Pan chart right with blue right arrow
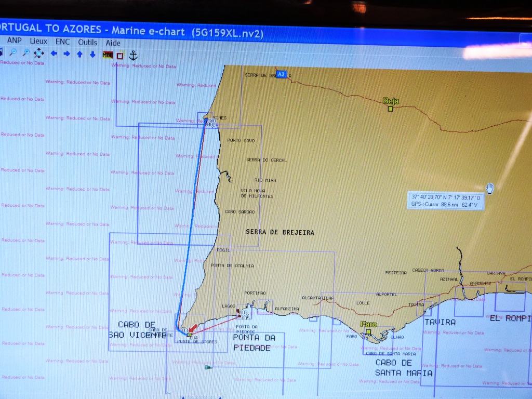The image size is (532, 399). pos(66,54)
